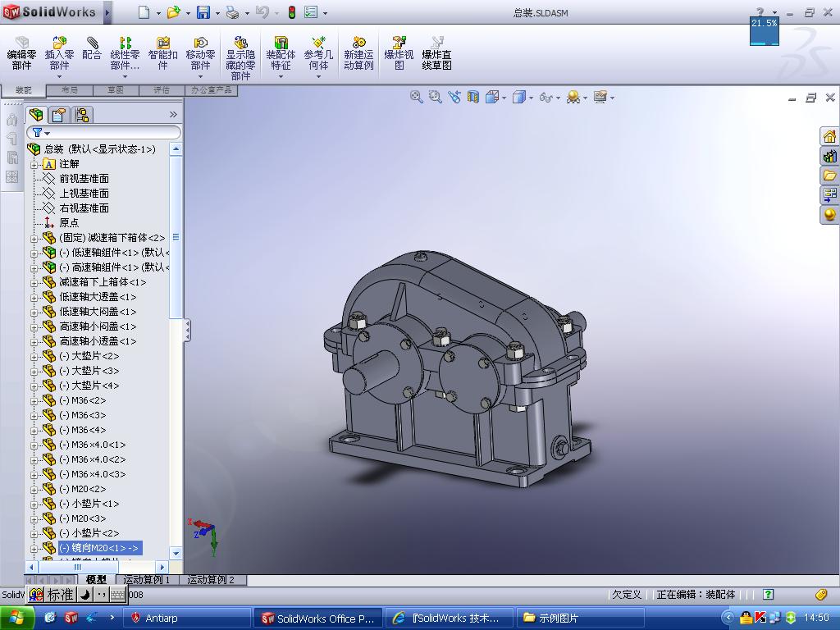
Task: Expand the 注解 (Annotations) tree node
Action: (34, 164)
